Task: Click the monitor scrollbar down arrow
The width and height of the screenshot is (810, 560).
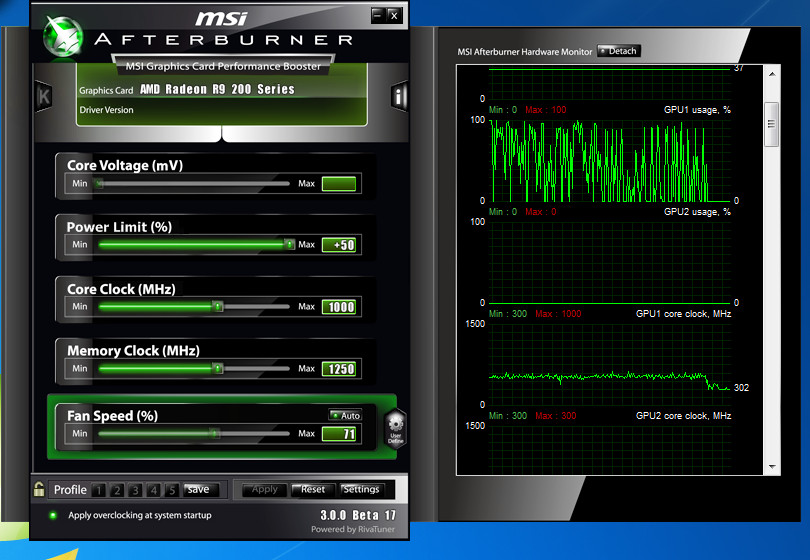Action: [772, 466]
